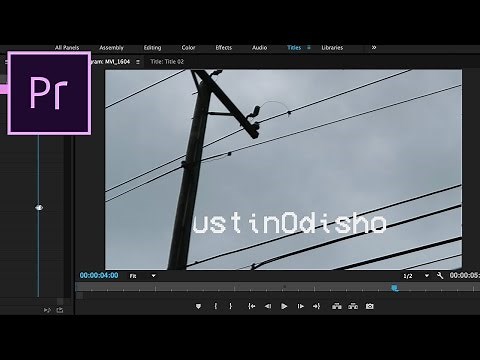Switch to the Editing workspace
Screen dimensions: 480x360
coord(152,48)
